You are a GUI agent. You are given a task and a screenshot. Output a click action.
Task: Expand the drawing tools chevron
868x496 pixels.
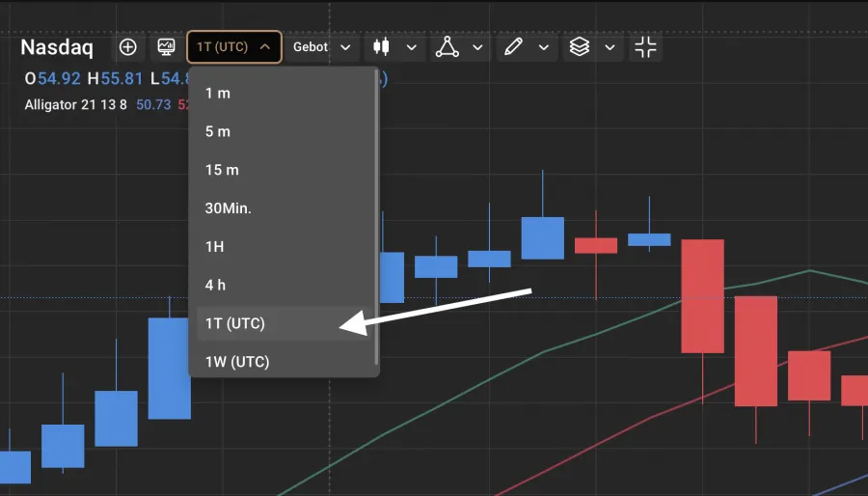(x=544, y=47)
